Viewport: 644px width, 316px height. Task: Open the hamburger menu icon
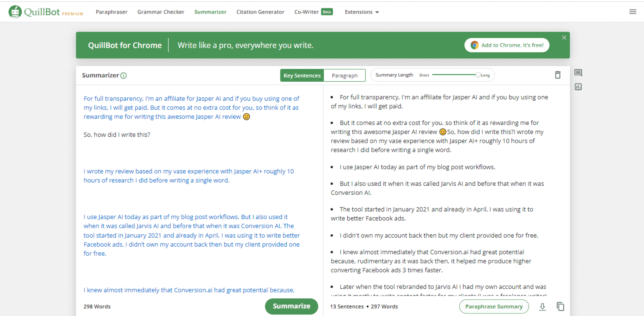pos(633,12)
